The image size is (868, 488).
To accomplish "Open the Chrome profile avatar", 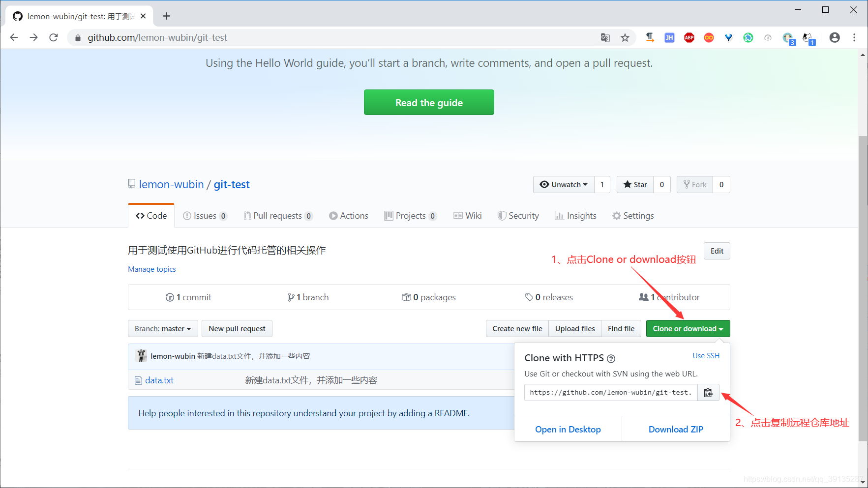I will coord(835,37).
